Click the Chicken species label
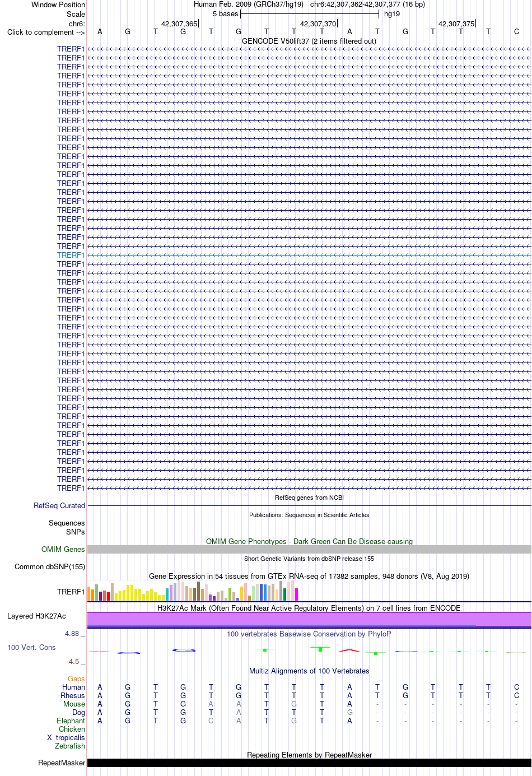Viewport: 532px width, 776px height. click(72, 729)
